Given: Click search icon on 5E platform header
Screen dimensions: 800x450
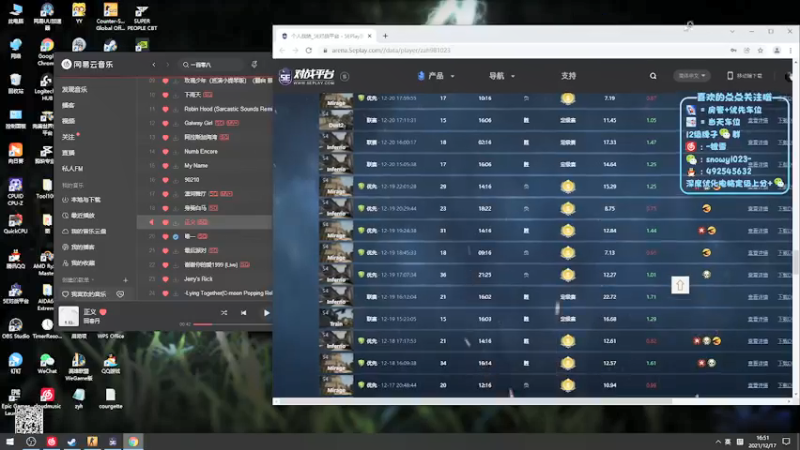Looking at the screenshot, I should [653, 76].
